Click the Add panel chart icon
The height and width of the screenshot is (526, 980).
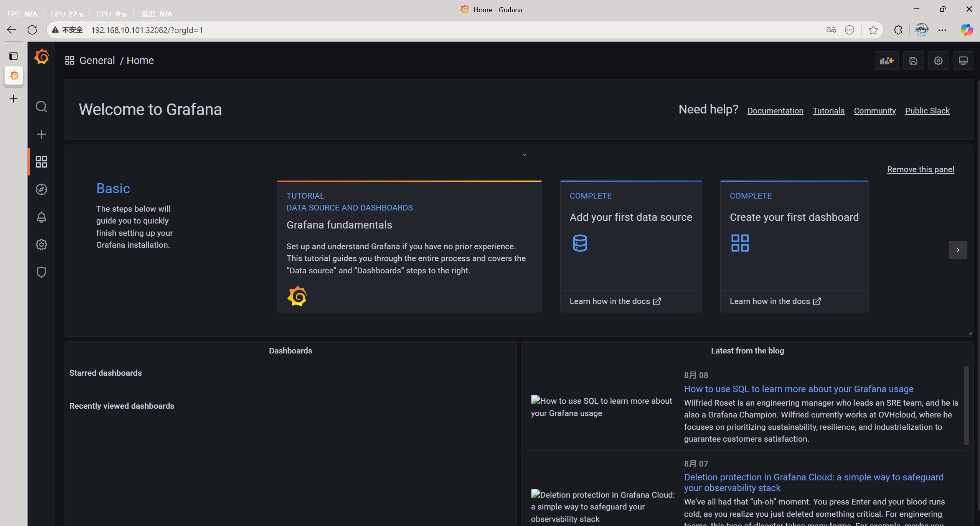[886, 61]
